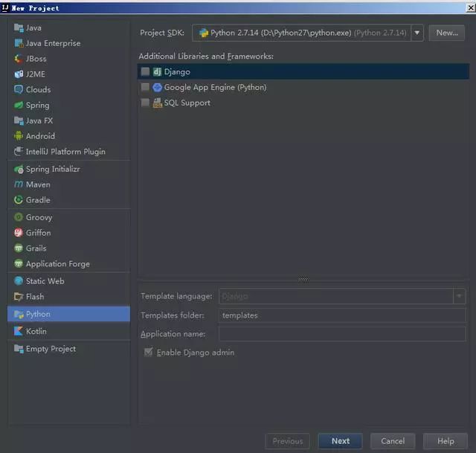Image resolution: width=476 pixels, height=453 pixels.
Task: Click the IntelliJ Platform Plugin icon
Action: pyautogui.click(x=19, y=152)
